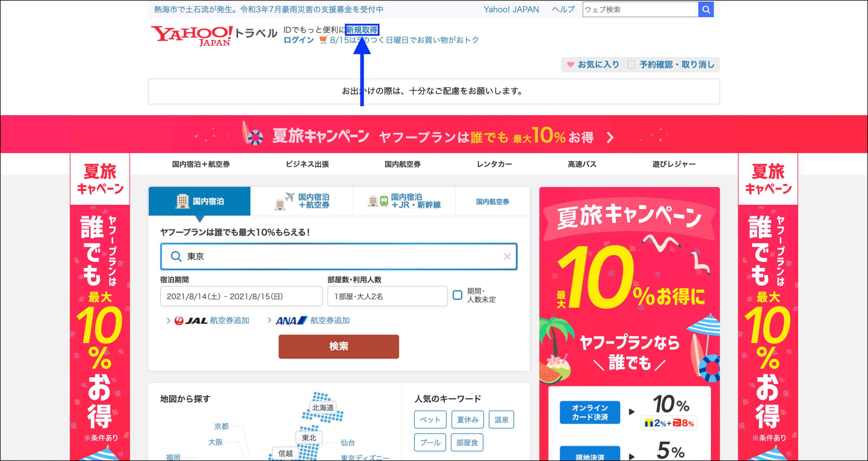Image resolution: width=868 pixels, height=461 pixels.
Task: Clear the 東京 destination with X icon
Action: [507, 256]
